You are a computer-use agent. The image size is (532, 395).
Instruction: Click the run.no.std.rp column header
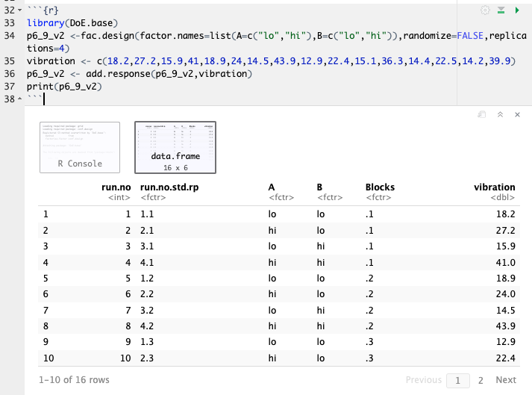pyautogui.click(x=169, y=187)
